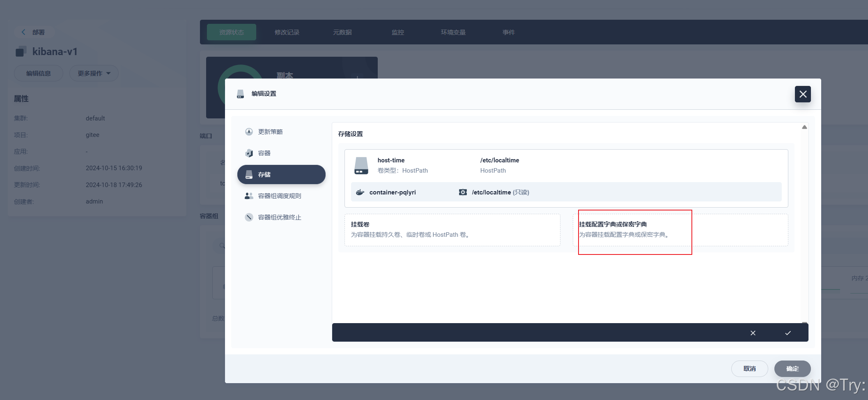Click the 确定 button

pyautogui.click(x=792, y=369)
